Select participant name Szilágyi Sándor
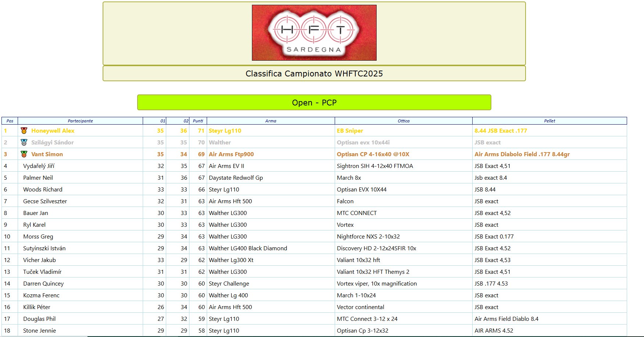The height and width of the screenshot is (337, 644). (52, 143)
